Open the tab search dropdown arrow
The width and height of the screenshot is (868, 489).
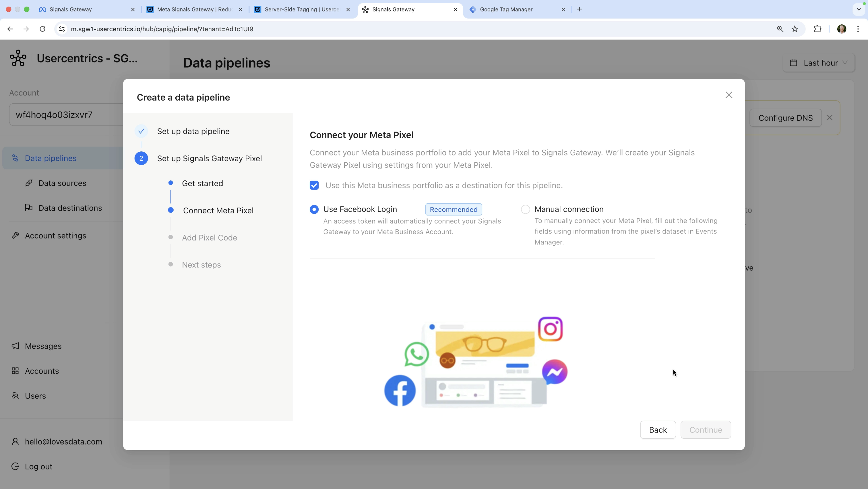(859, 9)
